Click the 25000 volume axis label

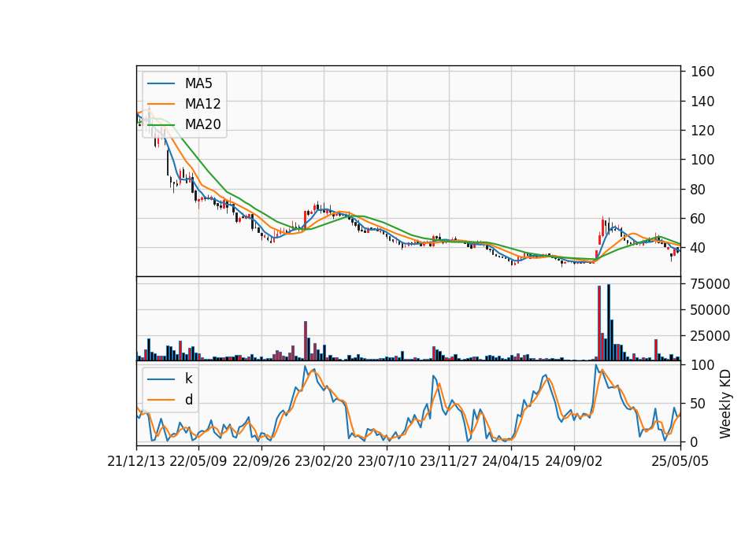[x=710, y=336]
